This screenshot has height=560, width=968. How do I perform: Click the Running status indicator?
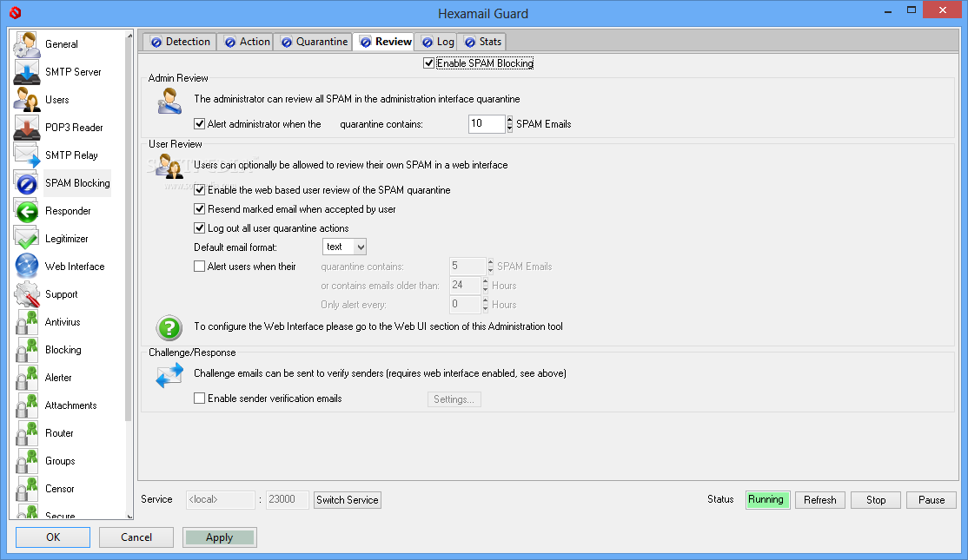[766, 499]
